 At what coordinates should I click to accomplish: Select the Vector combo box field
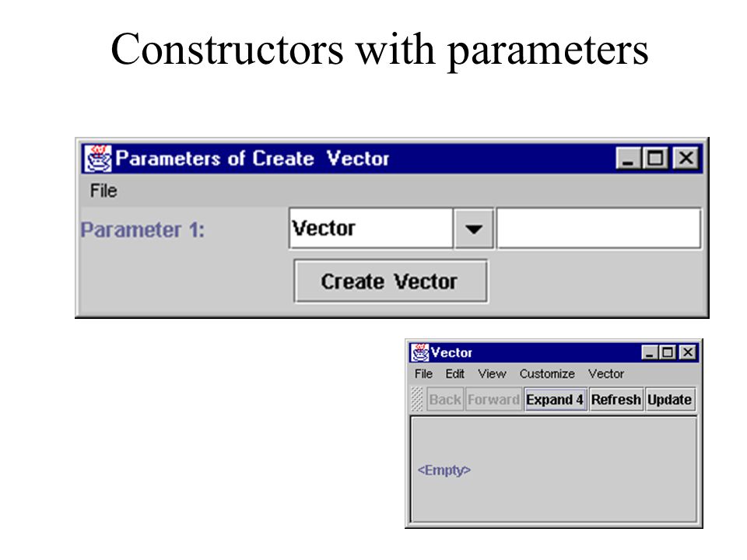(370, 228)
